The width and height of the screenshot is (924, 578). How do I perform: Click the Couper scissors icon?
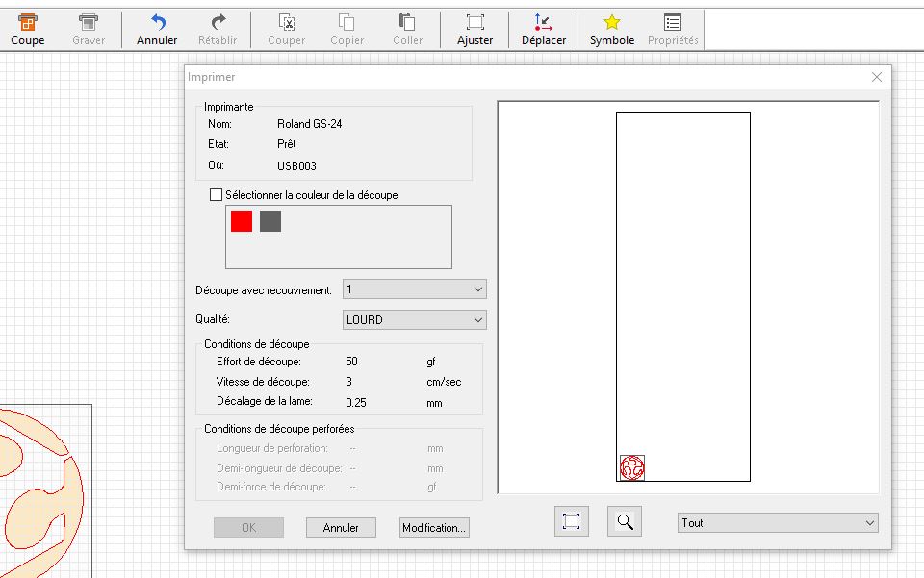(x=287, y=23)
